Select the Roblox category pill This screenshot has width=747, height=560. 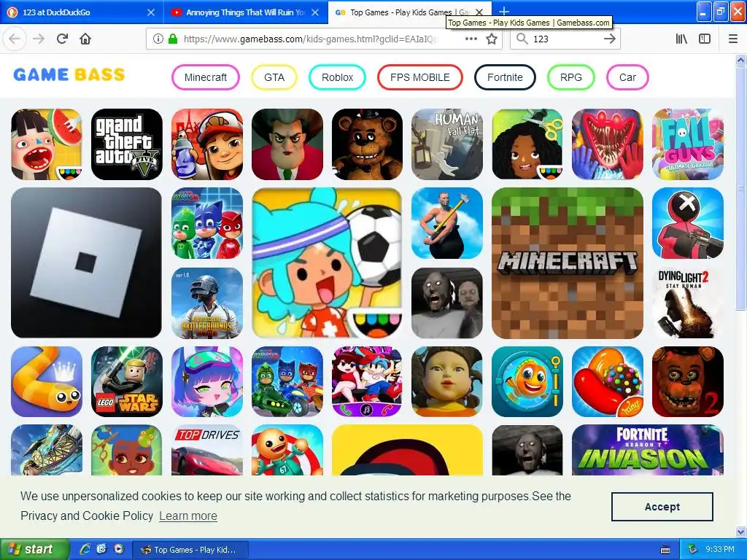coord(337,77)
